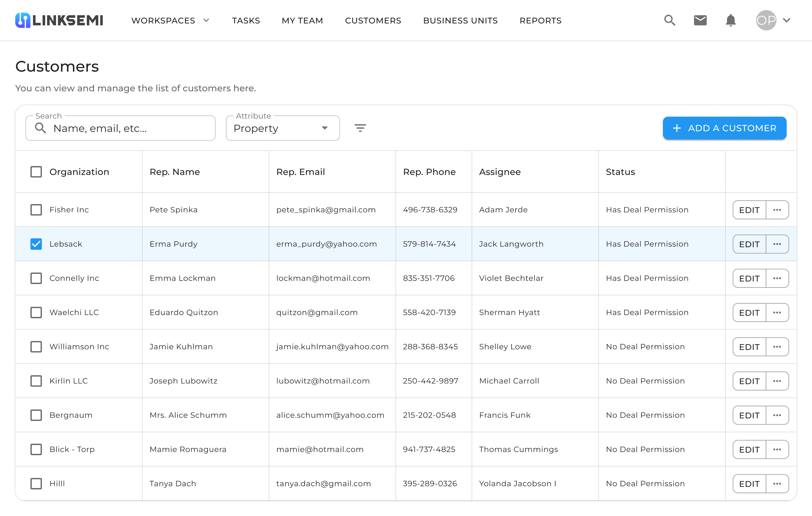The height and width of the screenshot is (516, 812).
Task: Click the OP user avatar
Action: pyautogui.click(x=766, y=21)
